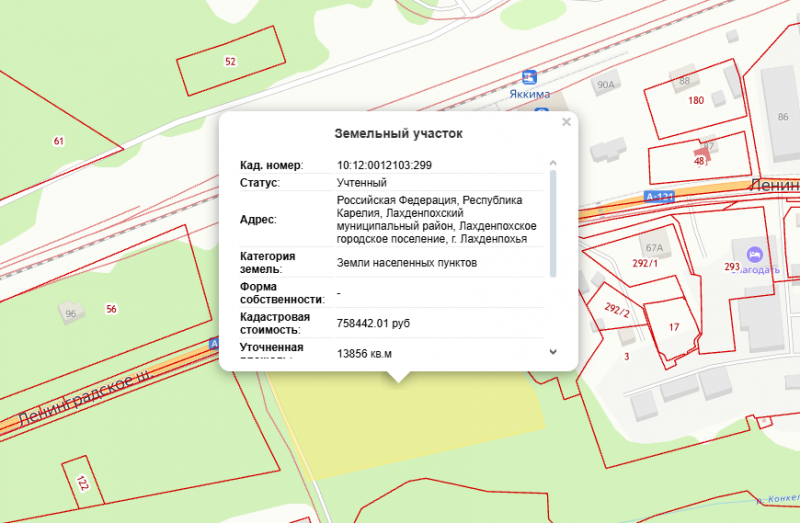800x523 pixels.
Task: Click status value Учтенный
Action: [362, 183]
